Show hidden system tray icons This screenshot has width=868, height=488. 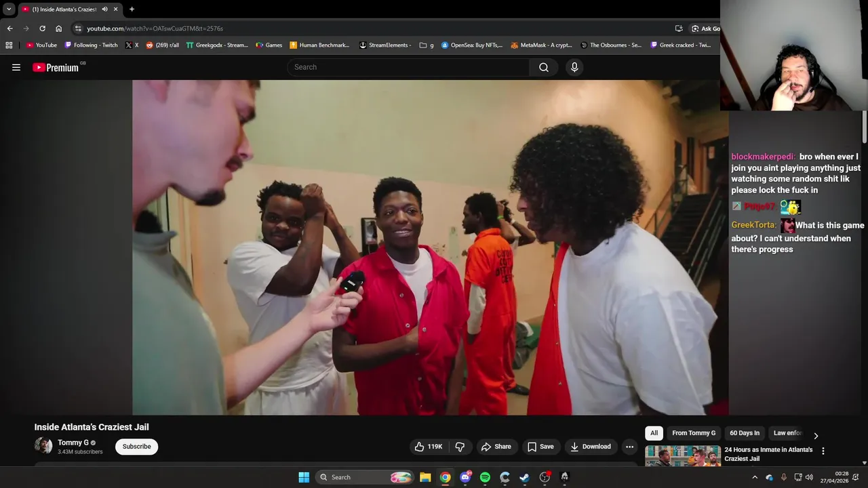pyautogui.click(x=755, y=477)
